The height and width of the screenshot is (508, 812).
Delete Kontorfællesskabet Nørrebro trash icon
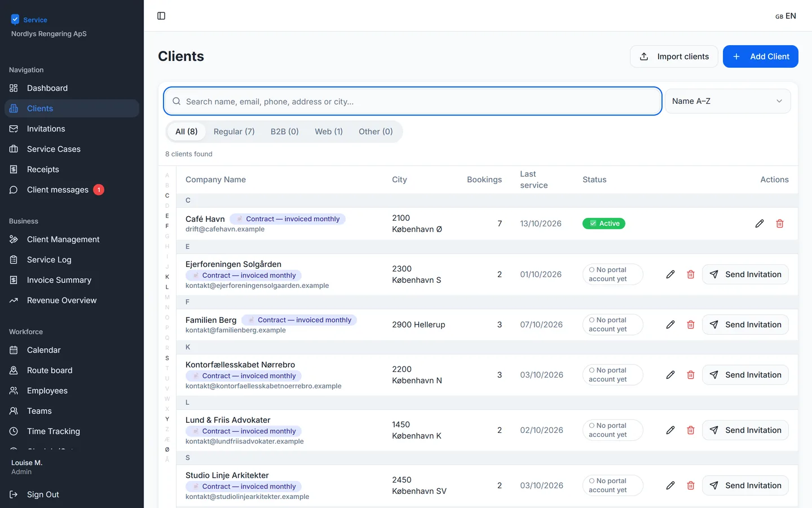691,375
